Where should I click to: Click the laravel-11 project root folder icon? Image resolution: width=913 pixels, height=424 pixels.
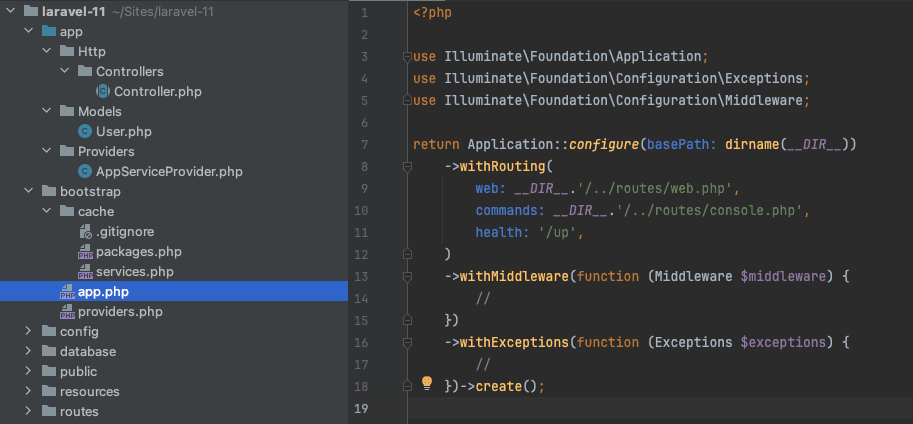pos(31,11)
